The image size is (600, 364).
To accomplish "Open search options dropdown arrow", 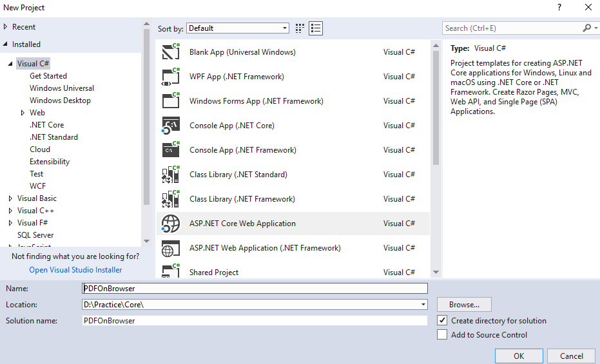I will coord(595,28).
